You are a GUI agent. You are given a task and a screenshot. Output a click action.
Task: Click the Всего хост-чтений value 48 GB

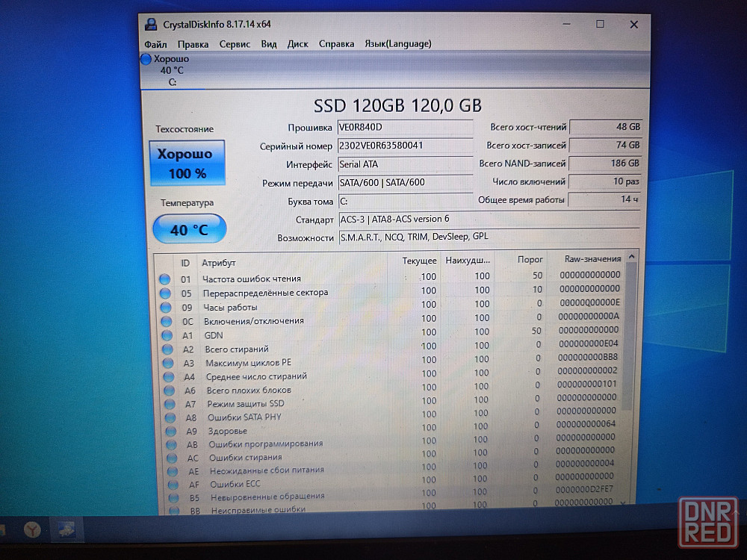pos(606,127)
